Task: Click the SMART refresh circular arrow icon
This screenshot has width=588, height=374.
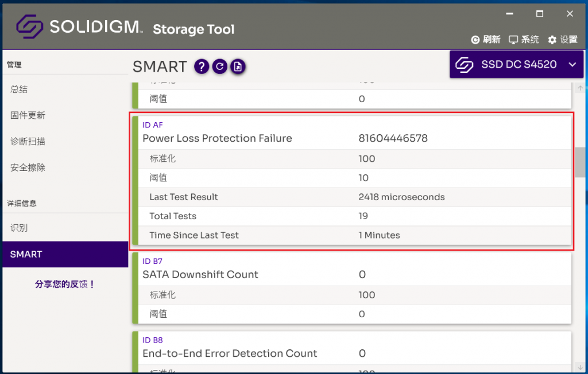Action: (x=220, y=67)
